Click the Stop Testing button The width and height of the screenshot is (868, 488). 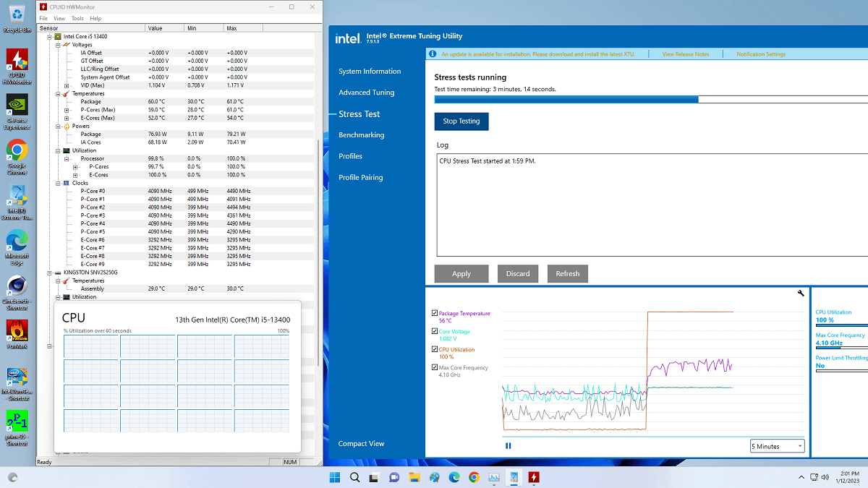461,121
